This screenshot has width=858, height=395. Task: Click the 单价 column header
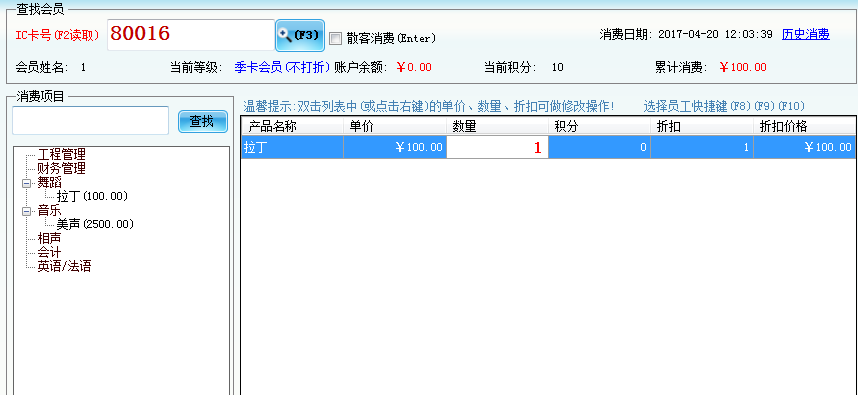[x=395, y=126]
